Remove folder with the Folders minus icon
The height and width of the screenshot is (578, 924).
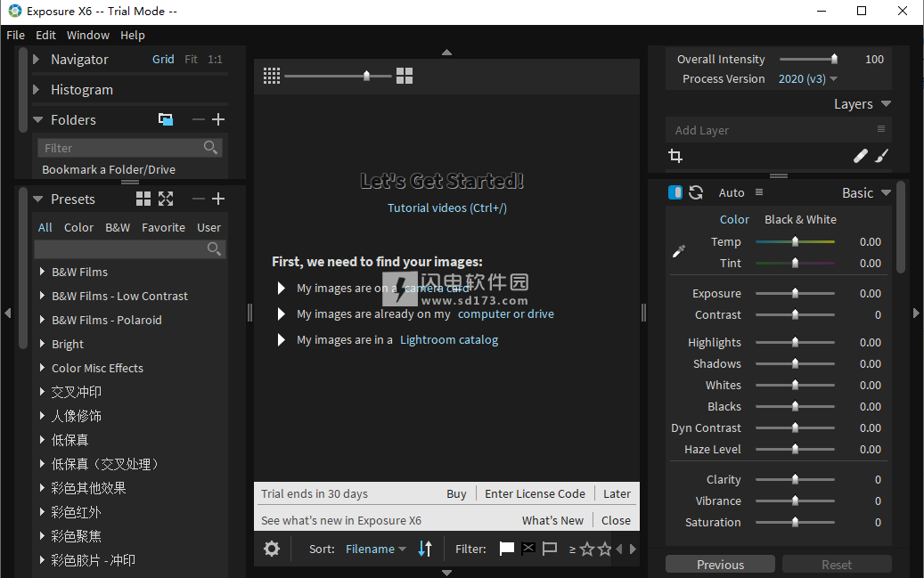tap(199, 119)
